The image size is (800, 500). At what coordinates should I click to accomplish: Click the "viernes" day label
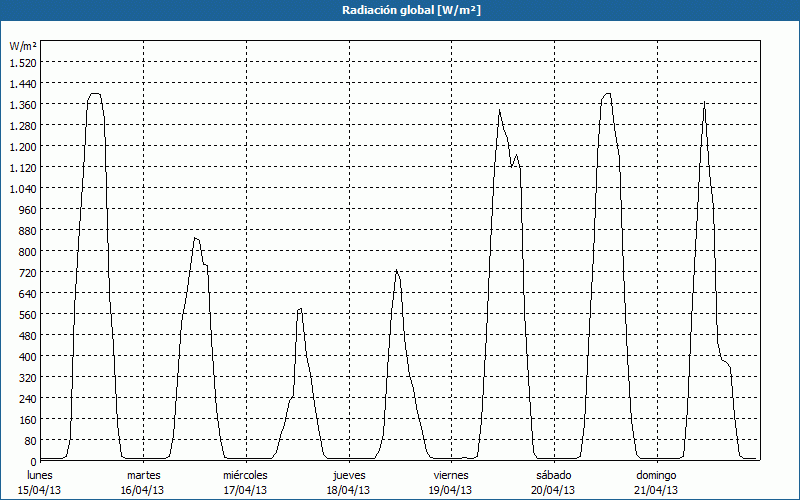(x=451, y=475)
